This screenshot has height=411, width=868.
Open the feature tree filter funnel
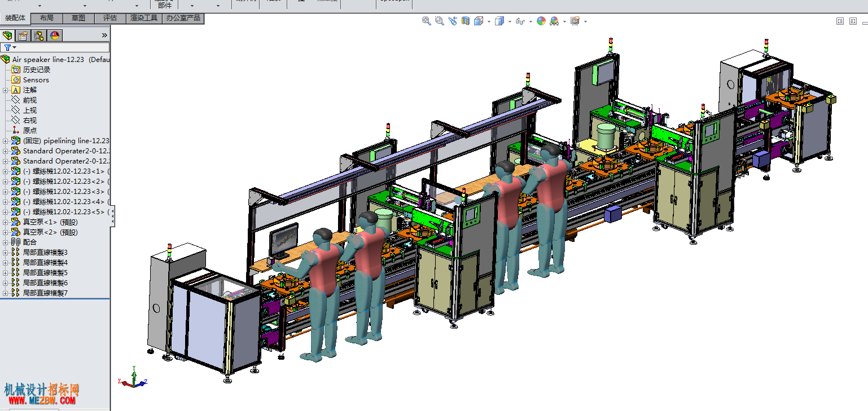(8, 47)
